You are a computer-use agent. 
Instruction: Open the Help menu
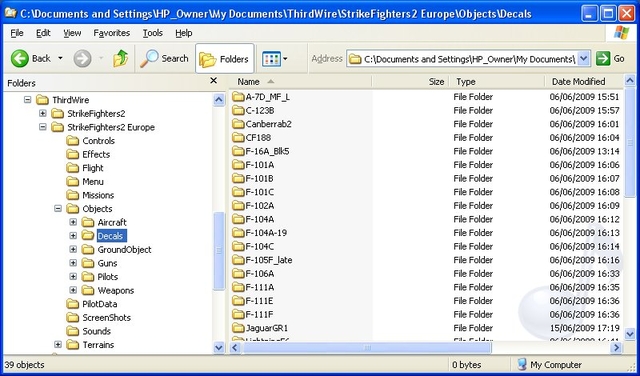(x=184, y=33)
